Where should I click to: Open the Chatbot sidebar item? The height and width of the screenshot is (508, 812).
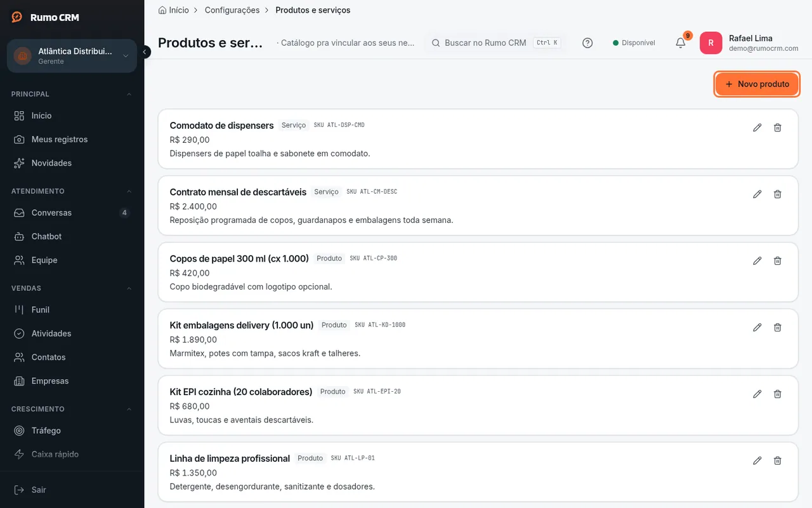click(x=72, y=236)
